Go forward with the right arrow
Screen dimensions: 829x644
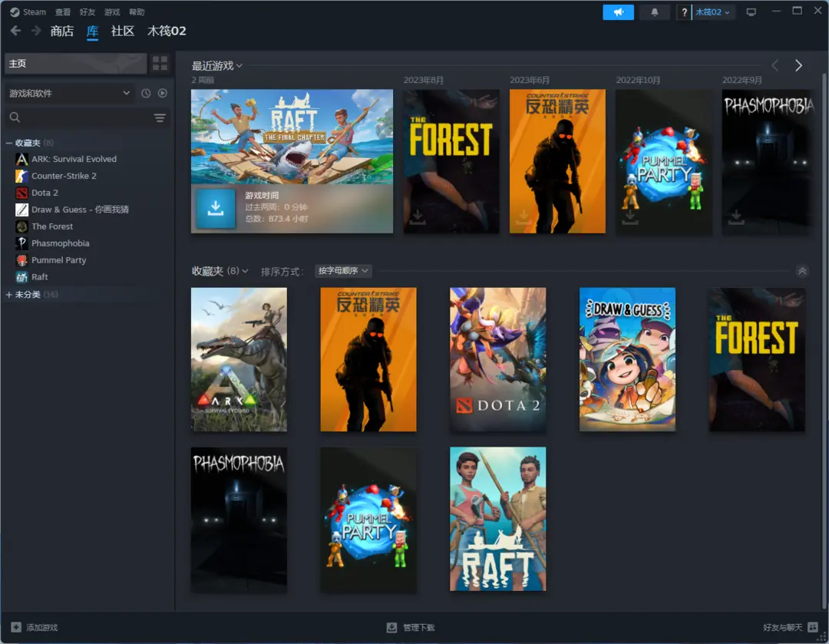tap(36, 31)
